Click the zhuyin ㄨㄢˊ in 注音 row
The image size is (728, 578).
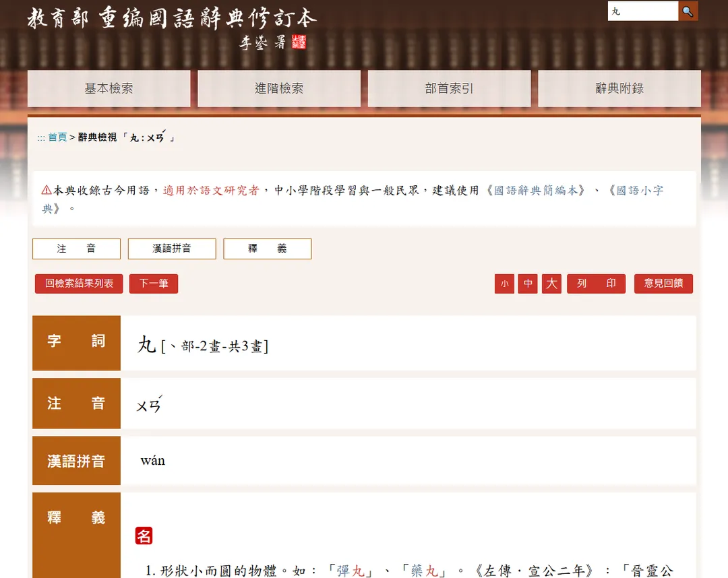click(x=149, y=404)
